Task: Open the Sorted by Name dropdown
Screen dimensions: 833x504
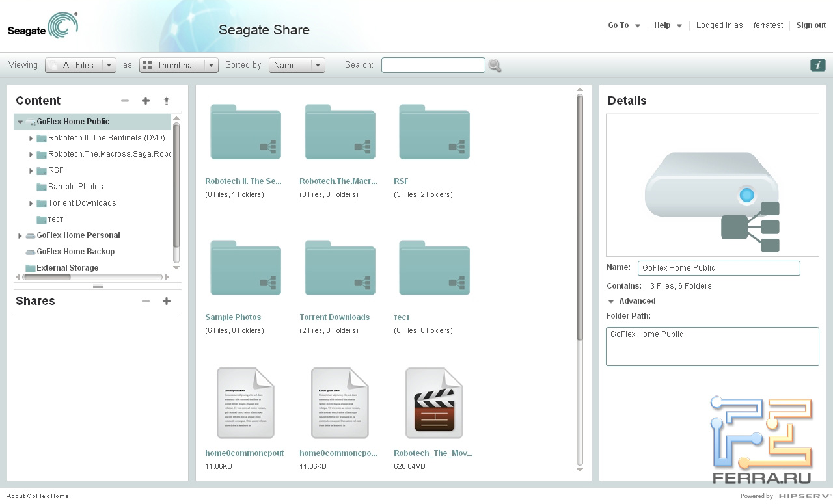Action: [297, 65]
